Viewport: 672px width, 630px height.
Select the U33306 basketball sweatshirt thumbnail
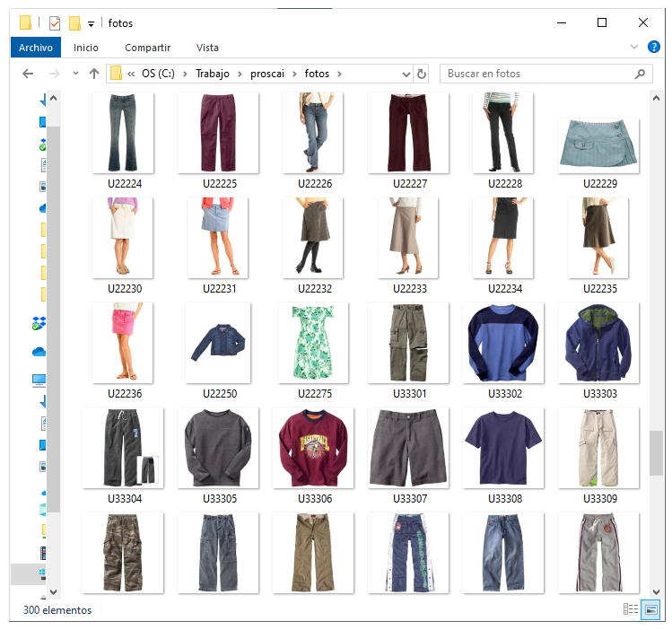click(313, 448)
